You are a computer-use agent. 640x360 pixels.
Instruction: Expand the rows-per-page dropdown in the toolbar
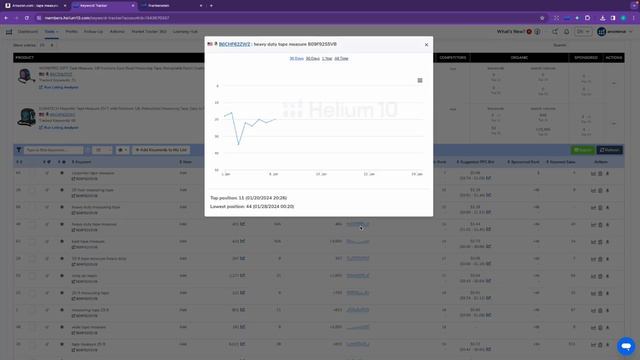coord(102,150)
